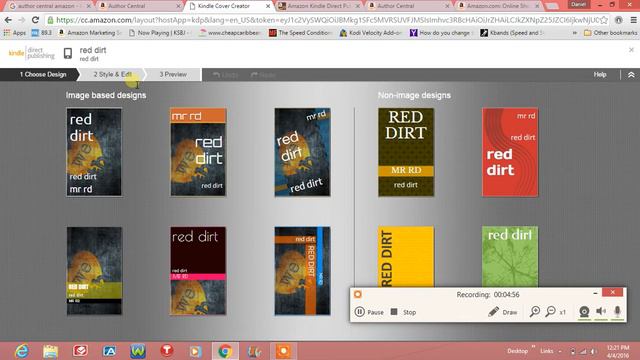Zoom in with recorder magnifier plus icon

click(534, 312)
